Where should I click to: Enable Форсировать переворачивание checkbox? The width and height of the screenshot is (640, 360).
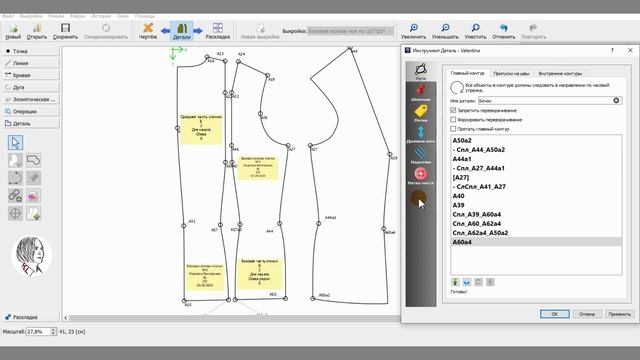click(x=453, y=120)
